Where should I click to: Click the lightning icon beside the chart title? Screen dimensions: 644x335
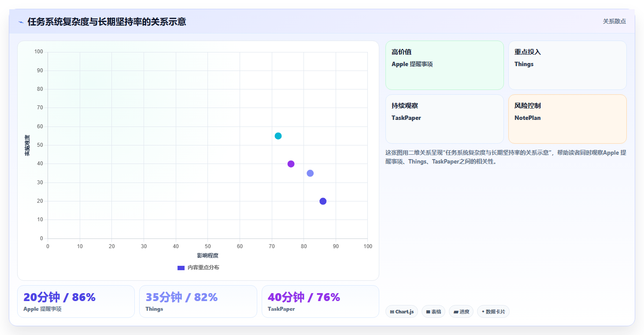[x=21, y=22]
